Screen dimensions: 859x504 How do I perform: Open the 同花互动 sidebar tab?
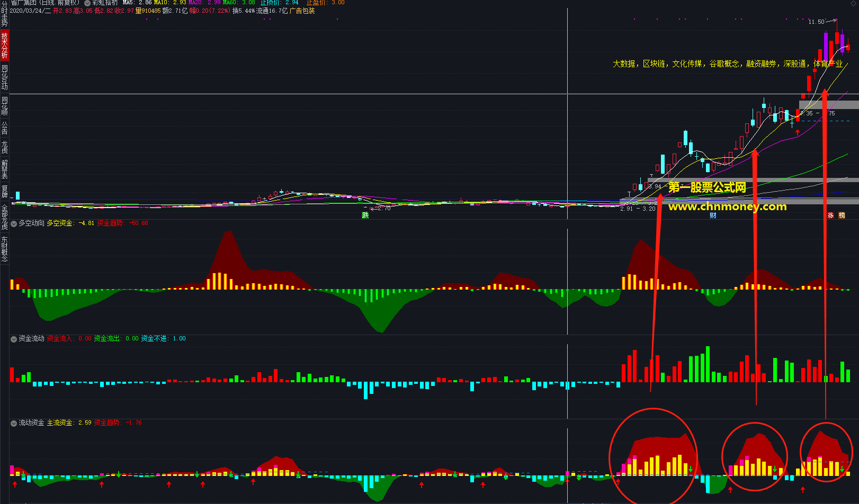pos(4,77)
